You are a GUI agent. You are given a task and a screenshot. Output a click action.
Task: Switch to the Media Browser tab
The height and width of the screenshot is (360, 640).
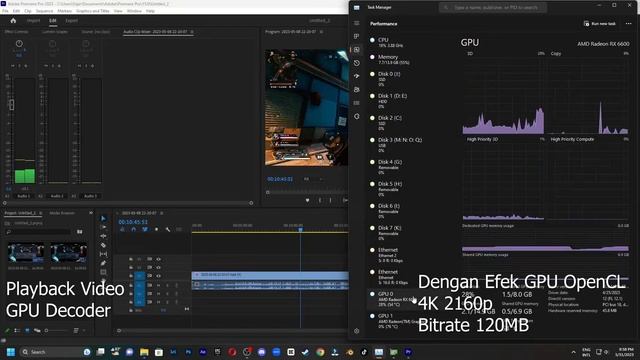point(62,213)
